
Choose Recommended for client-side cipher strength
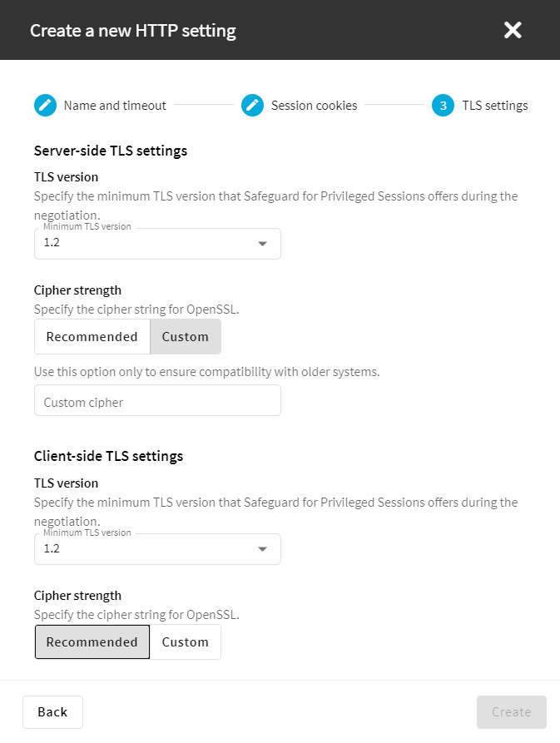click(92, 642)
